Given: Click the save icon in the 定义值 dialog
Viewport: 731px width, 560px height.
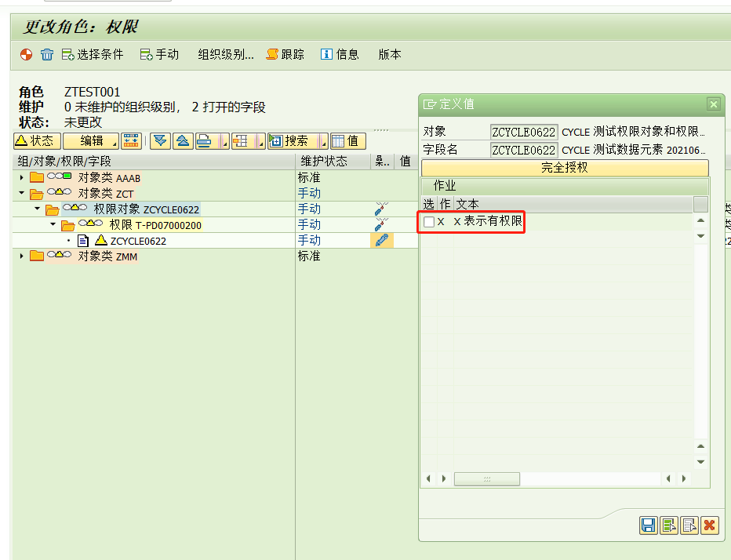Looking at the screenshot, I should pyautogui.click(x=648, y=525).
